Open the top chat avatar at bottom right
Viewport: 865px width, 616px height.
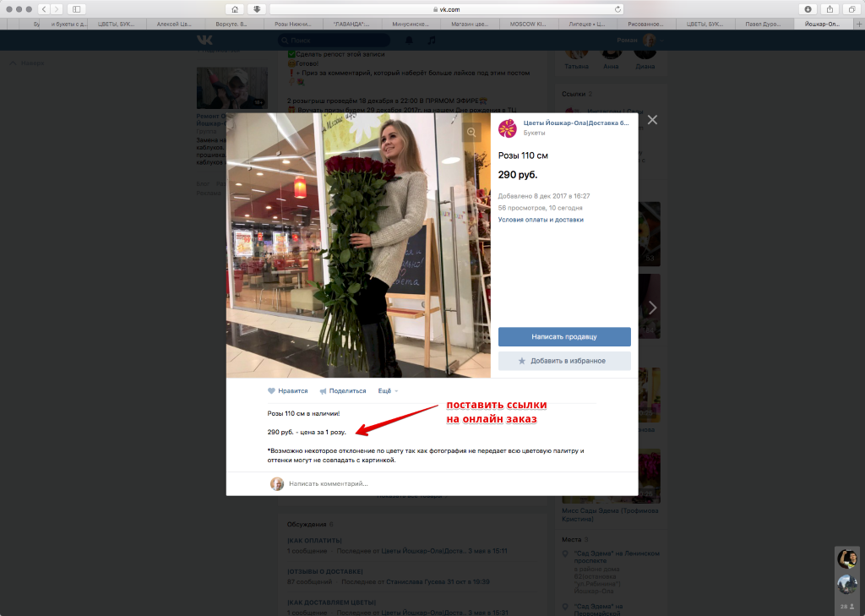[846, 559]
